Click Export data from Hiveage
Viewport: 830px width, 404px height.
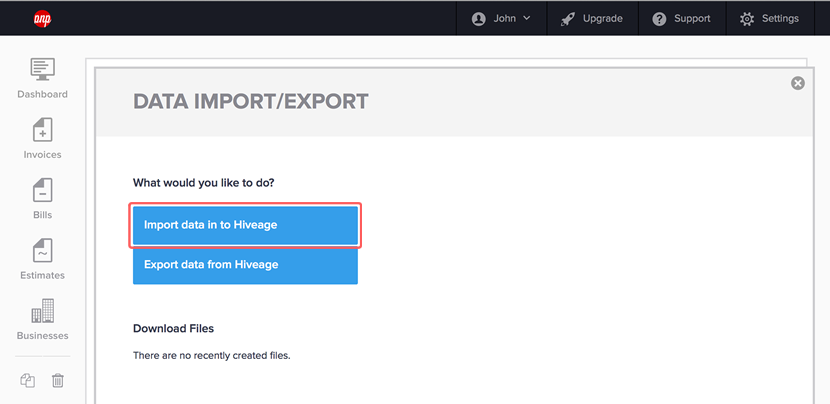(245, 264)
